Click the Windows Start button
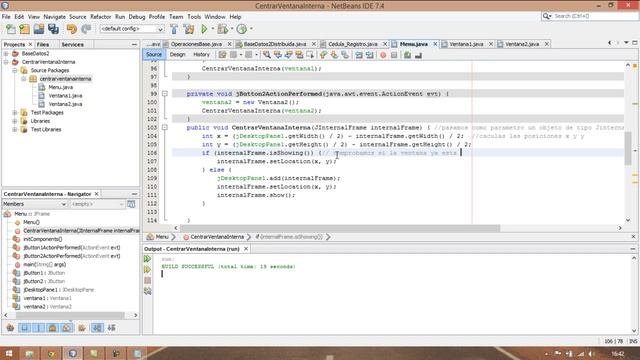The image size is (640, 360). tap(8, 353)
